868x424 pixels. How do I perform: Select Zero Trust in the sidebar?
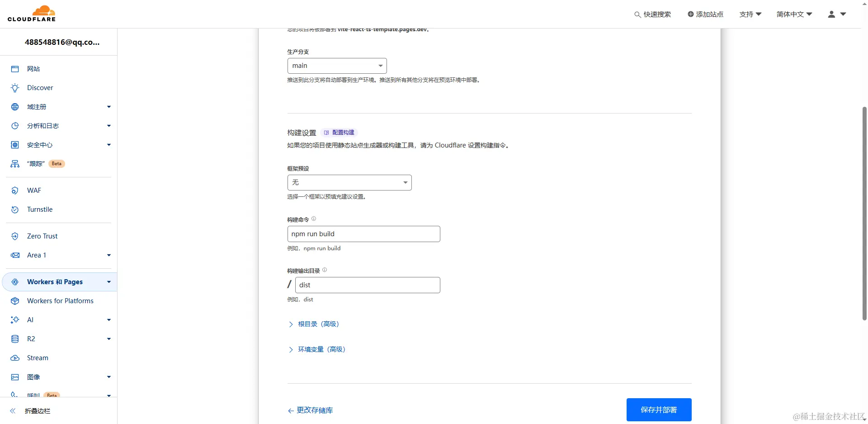coord(42,236)
